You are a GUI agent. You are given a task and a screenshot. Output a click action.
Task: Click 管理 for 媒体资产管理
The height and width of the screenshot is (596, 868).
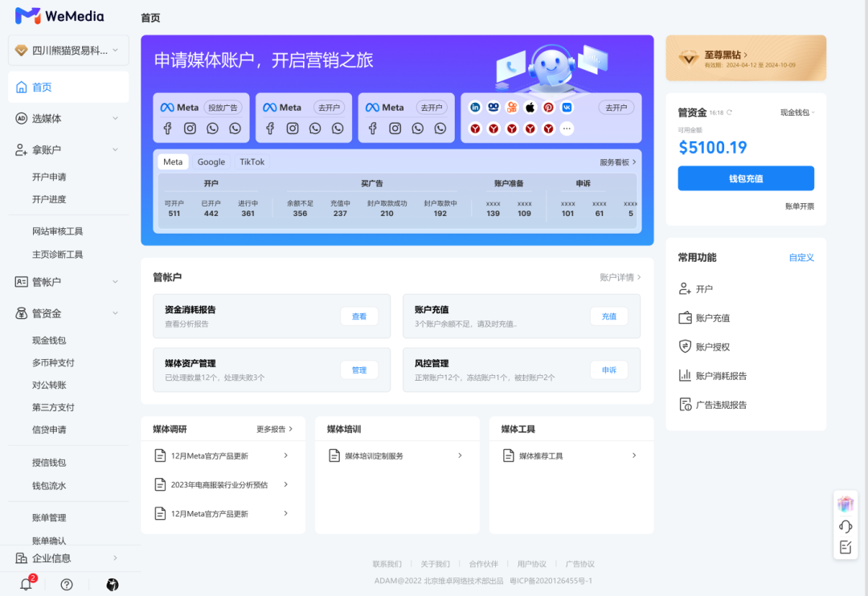359,369
